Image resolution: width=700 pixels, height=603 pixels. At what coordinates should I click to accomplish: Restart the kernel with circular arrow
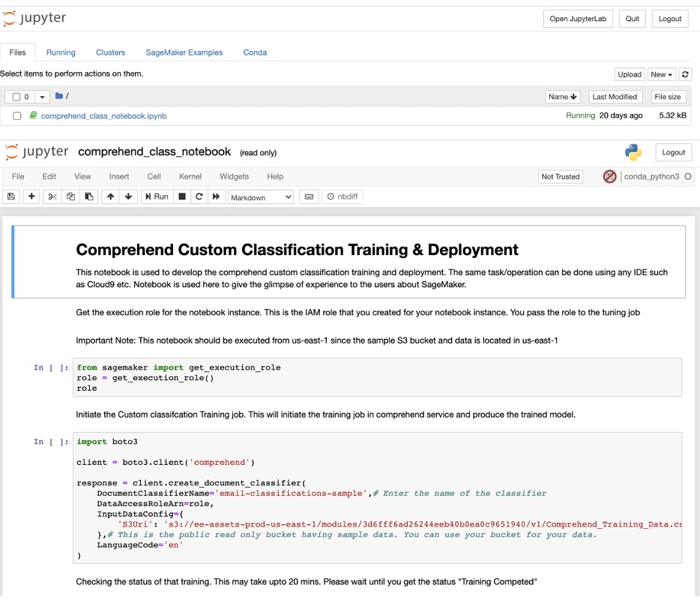point(199,196)
